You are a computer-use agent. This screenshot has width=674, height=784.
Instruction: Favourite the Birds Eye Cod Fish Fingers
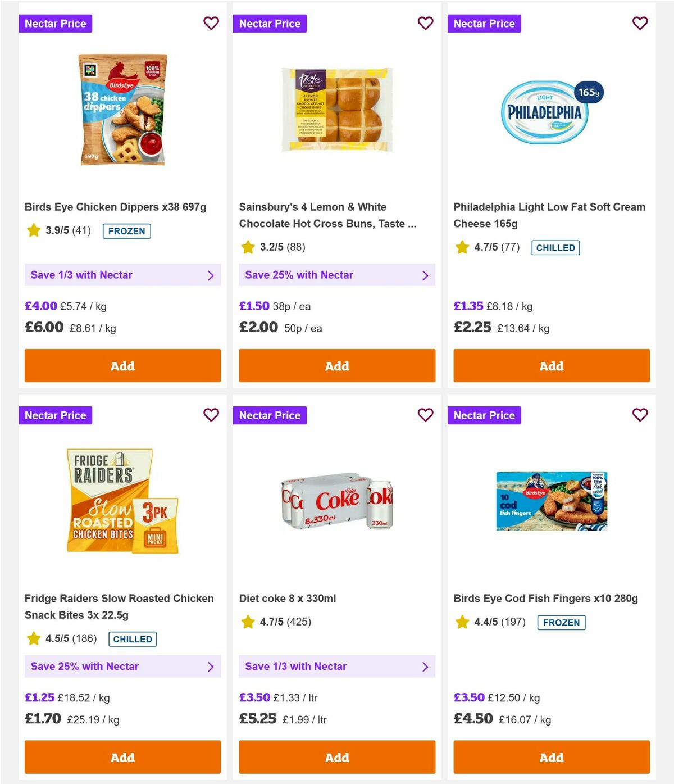coord(640,415)
